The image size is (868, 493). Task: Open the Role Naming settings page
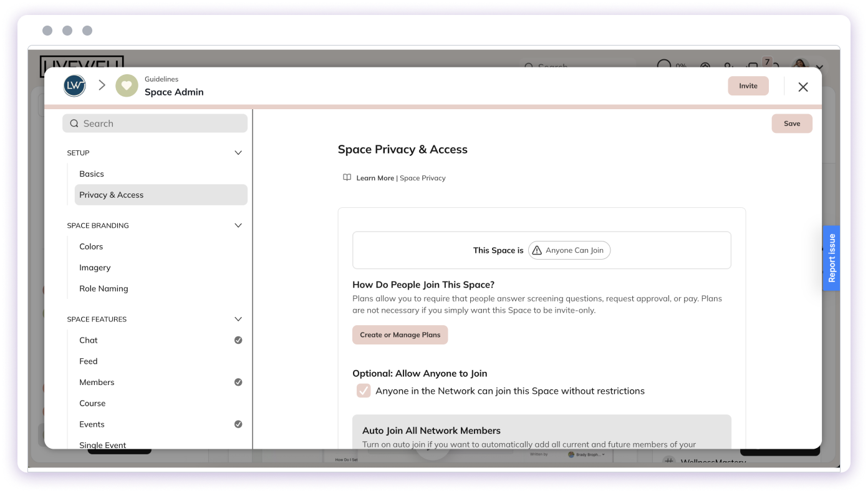point(104,288)
